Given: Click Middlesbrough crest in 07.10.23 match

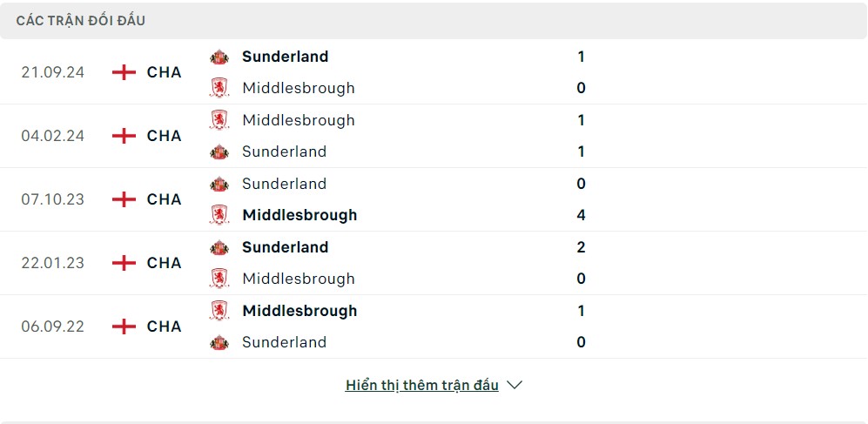Looking at the screenshot, I should (219, 215).
